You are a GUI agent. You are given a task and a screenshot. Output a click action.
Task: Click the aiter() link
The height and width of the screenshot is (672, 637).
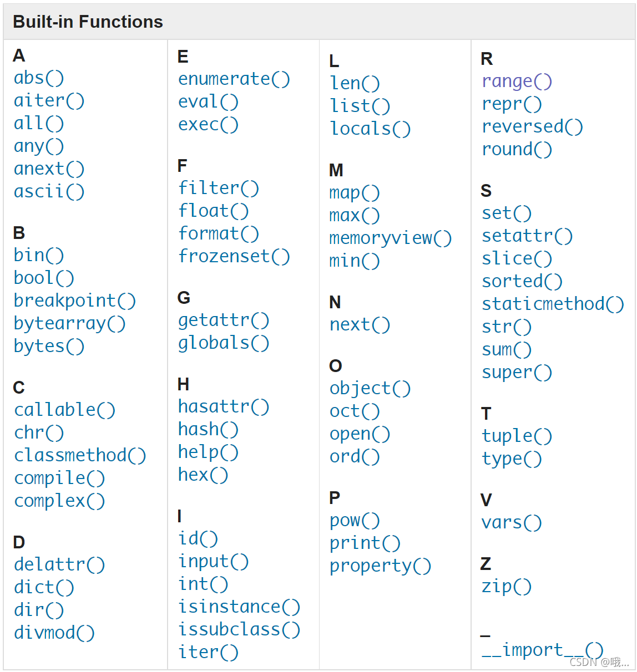tap(49, 101)
